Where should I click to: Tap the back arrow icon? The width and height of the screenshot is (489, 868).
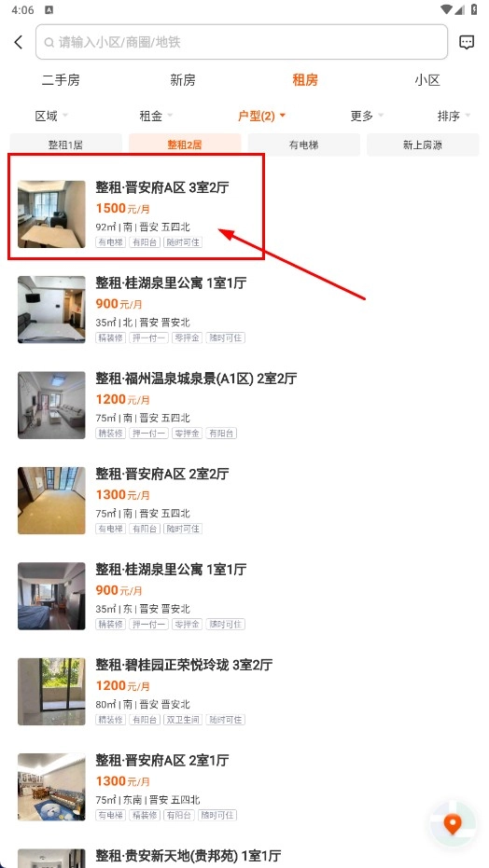coord(19,42)
